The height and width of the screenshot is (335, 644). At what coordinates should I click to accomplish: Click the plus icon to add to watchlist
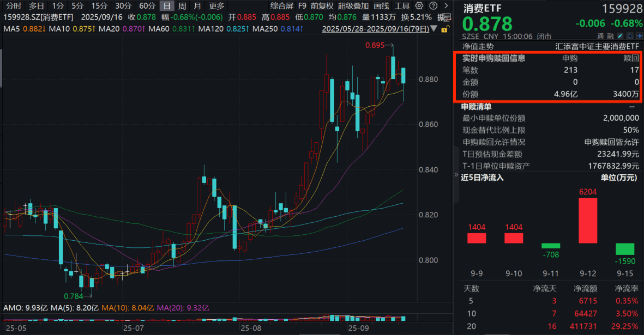[x=639, y=35]
